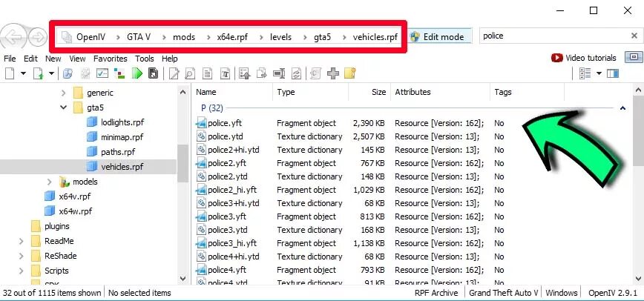Click the file list scrollbar up arrow
The height and width of the screenshot is (301, 644).
click(639, 90)
